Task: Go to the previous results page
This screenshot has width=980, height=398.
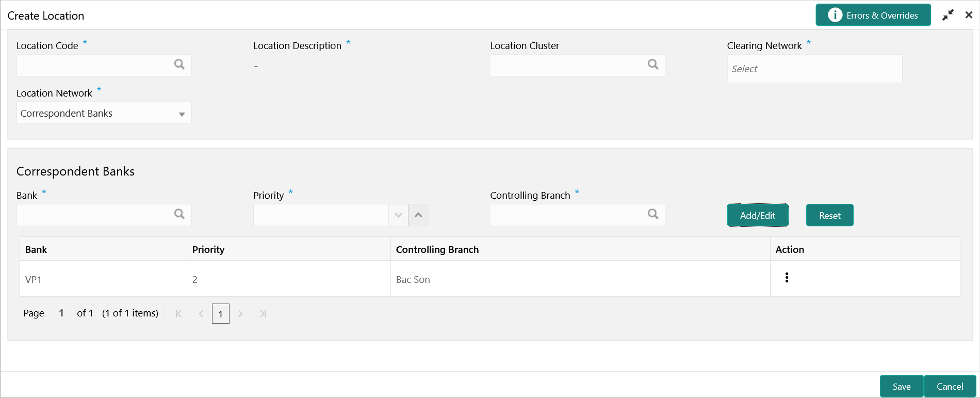Action: 201,314
